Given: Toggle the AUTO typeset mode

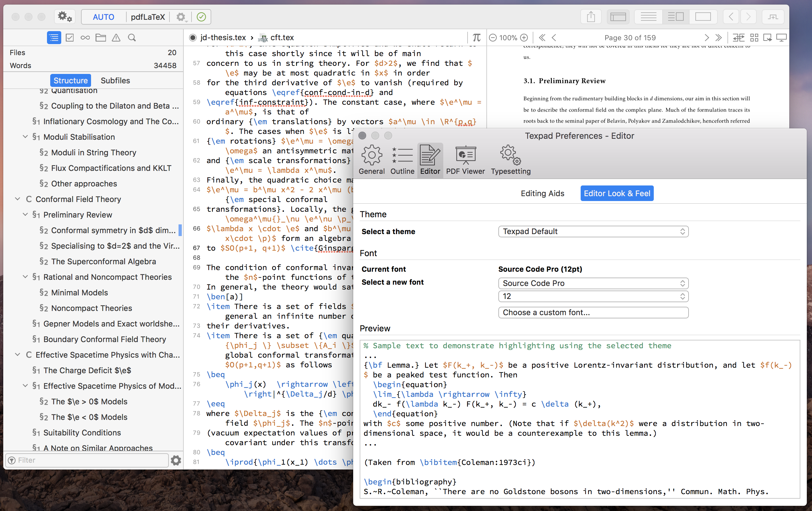Looking at the screenshot, I should tap(103, 17).
